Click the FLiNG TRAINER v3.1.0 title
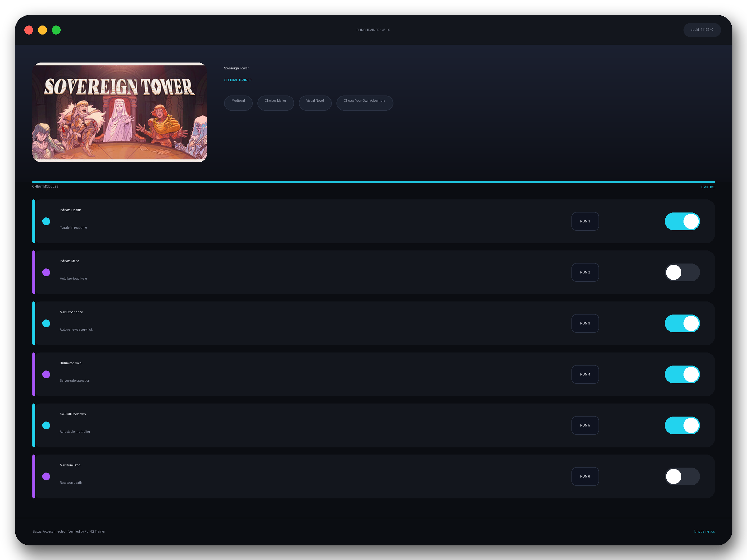This screenshot has height=560, width=747. tap(373, 30)
